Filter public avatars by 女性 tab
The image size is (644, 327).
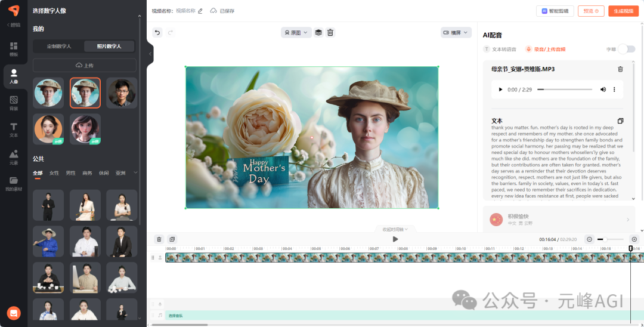click(x=54, y=173)
